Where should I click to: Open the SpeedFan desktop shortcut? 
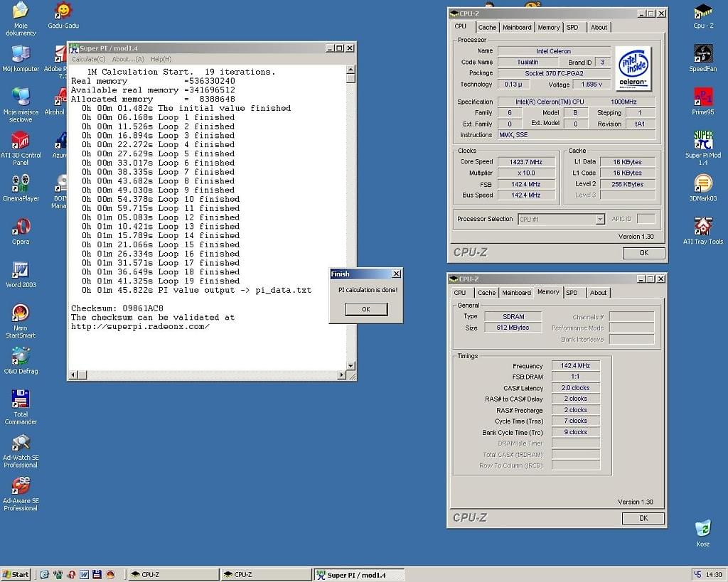(703, 58)
